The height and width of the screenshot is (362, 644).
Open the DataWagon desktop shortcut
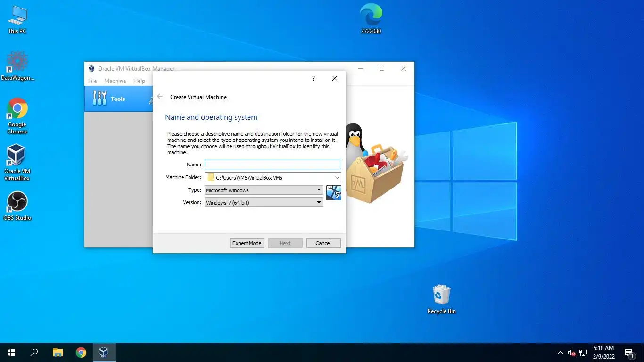(17, 66)
